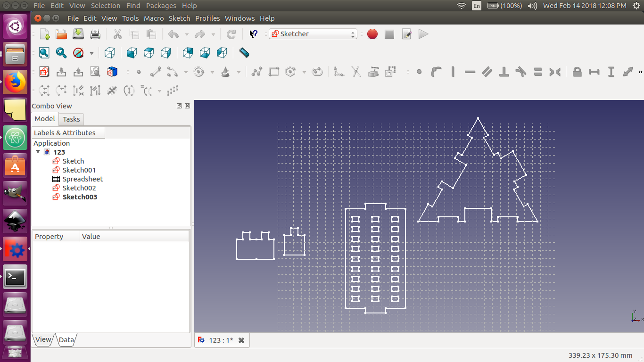The image size is (644, 362).
Task: Open the Sketcher workbench dropdown
Action: (313, 34)
